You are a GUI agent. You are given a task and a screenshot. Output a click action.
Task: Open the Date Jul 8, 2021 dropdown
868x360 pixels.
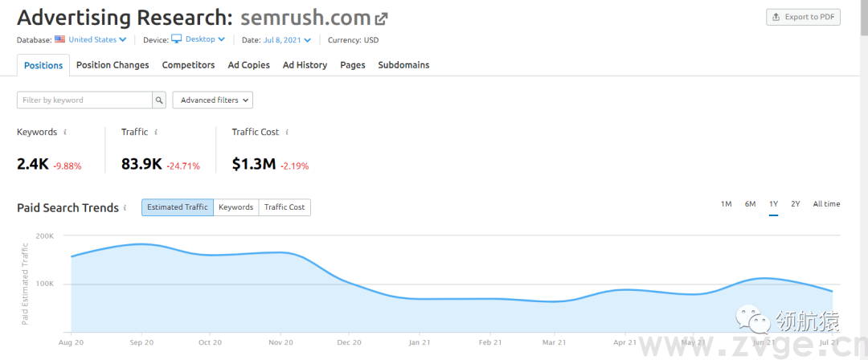[287, 39]
